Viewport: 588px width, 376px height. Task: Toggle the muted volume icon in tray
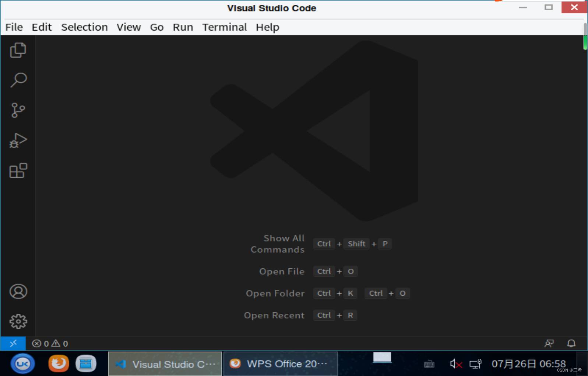click(456, 364)
